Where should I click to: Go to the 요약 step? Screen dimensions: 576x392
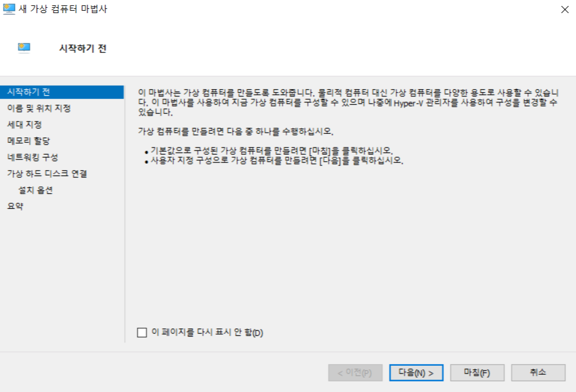coord(15,206)
